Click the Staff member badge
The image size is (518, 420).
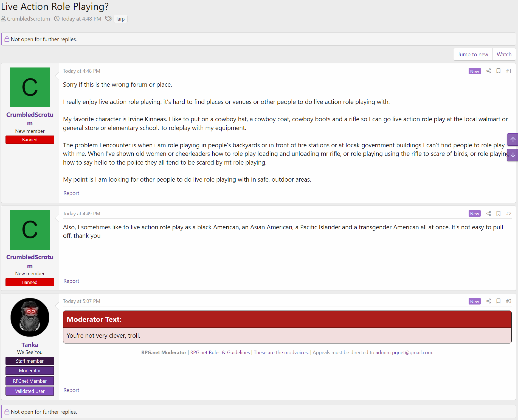point(30,361)
